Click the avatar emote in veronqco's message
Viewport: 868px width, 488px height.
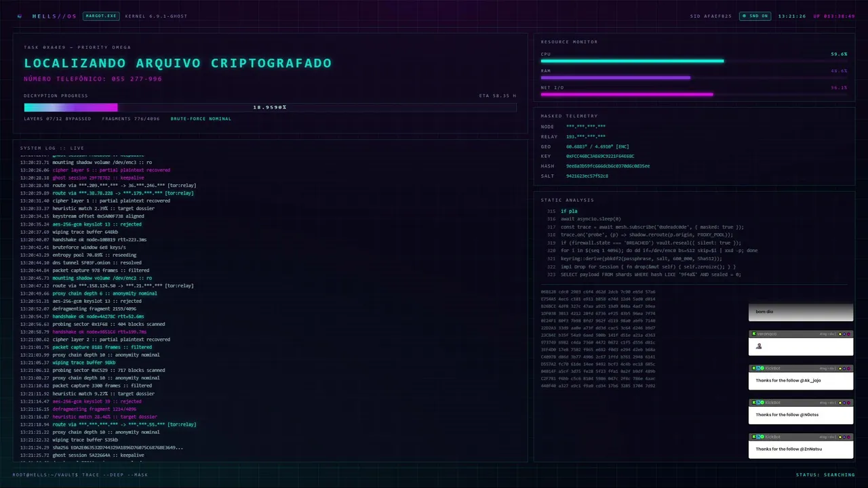(759, 346)
